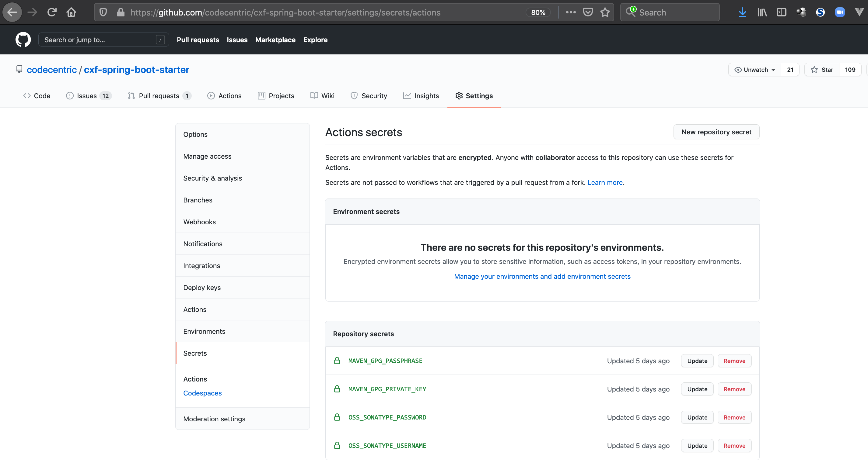Open the page actions three-dots menu
The height and width of the screenshot is (473, 868).
[x=570, y=12]
